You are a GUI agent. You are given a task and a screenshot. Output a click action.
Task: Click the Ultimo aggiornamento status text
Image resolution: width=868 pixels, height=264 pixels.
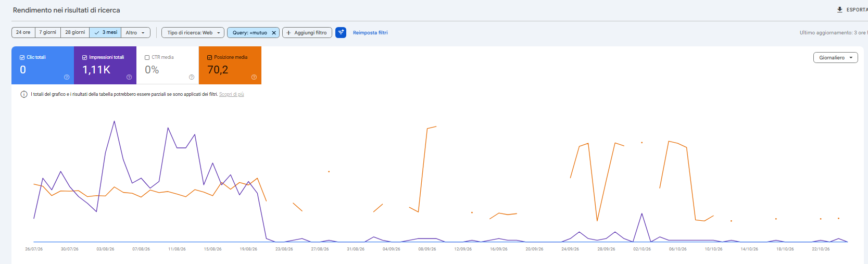coord(833,33)
